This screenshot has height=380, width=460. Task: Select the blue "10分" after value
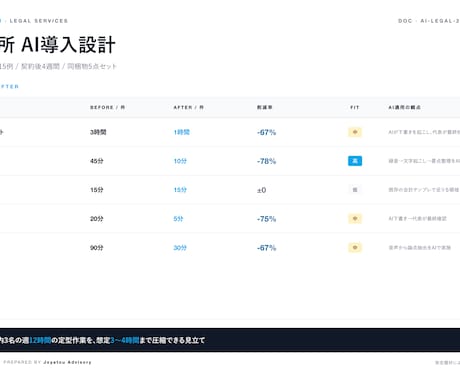(x=180, y=161)
